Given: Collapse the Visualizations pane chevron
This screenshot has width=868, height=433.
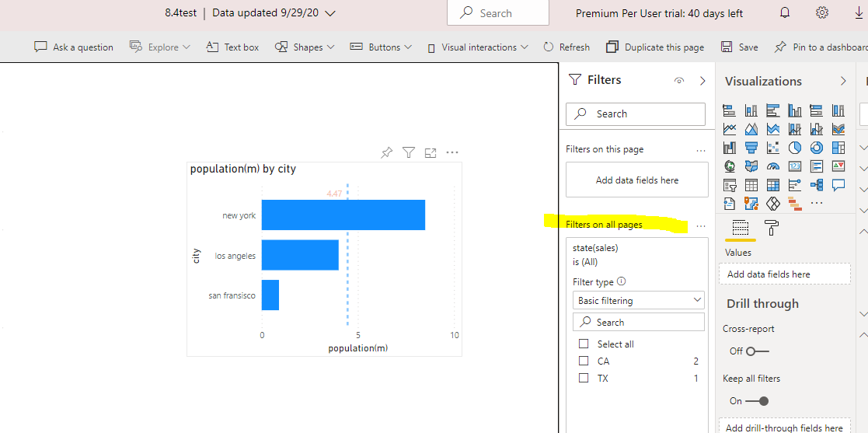Looking at the screenshot, I should tap(844, 81).
